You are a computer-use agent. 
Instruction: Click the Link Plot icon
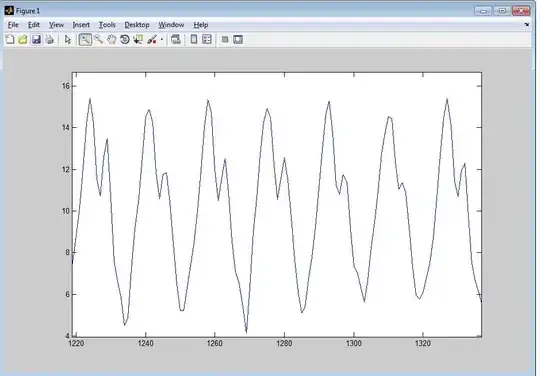(x=176, y=40)
